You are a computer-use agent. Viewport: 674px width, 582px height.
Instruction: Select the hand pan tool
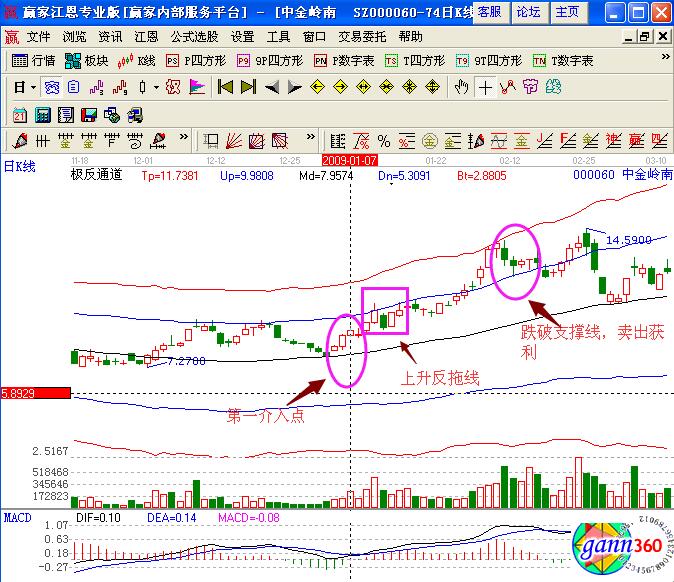(x=461, y=87)
